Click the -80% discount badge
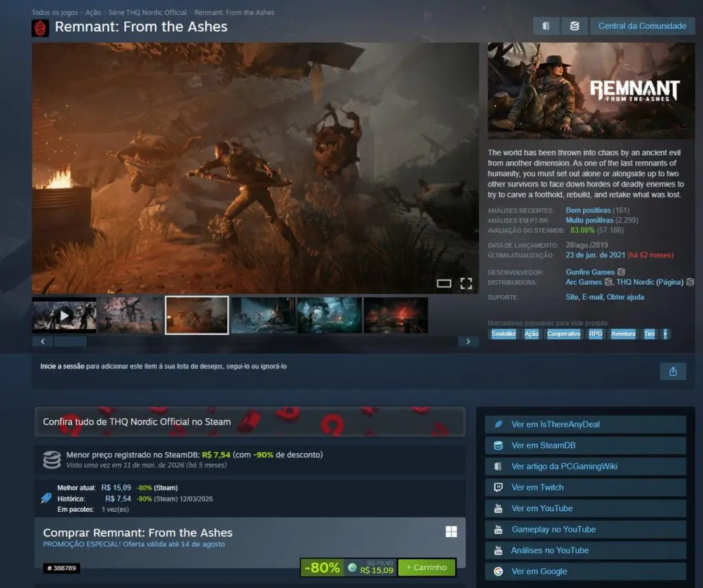This screenshot has width=703, height=588. (x=322, y=567)
